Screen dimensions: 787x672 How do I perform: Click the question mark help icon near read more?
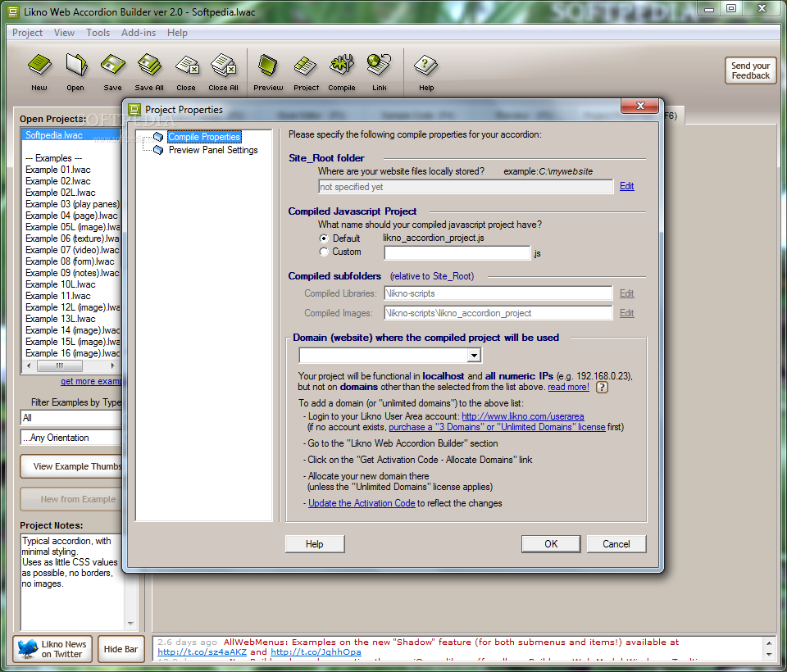(x=602, y=388)
